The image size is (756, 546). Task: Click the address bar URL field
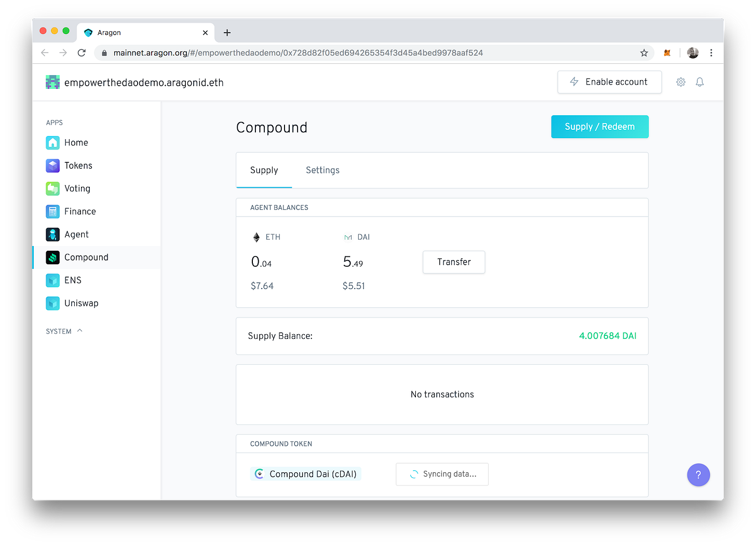tap(363, 53)
